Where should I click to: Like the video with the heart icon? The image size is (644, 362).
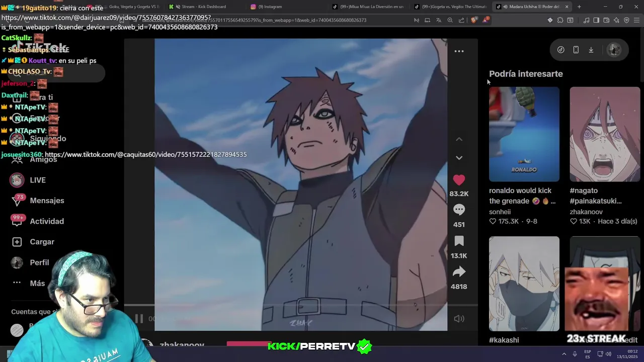459,180
